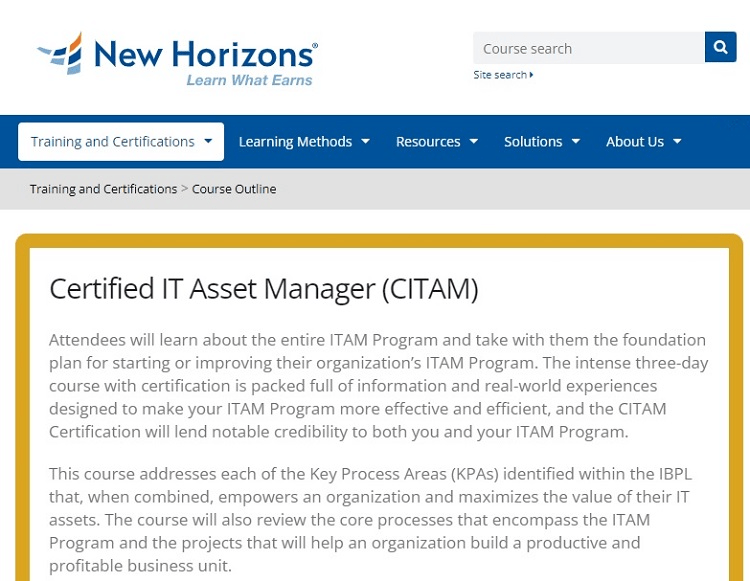Viewport: 750px width, 581px height.
Task: Expand the About Us dropdown arrow
Action: click(677, 142)
